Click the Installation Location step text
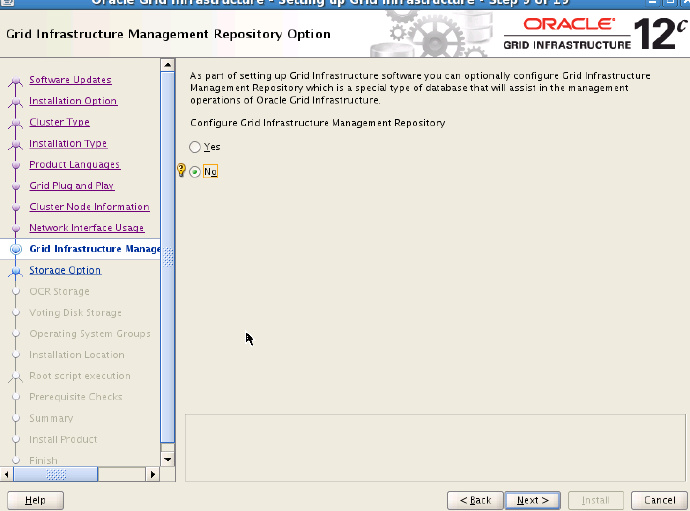This screenshot has height=511, width=690. point(77,355)
